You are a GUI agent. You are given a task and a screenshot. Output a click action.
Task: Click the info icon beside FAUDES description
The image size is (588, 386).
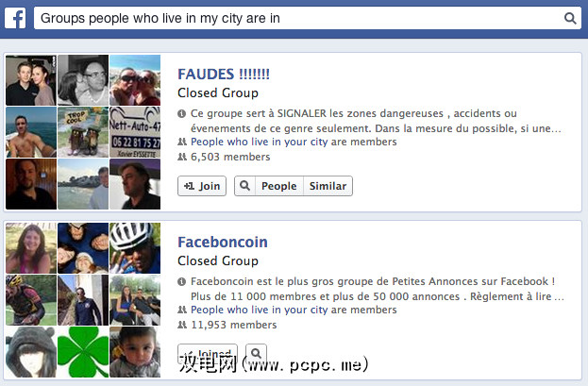click(181, 113)
